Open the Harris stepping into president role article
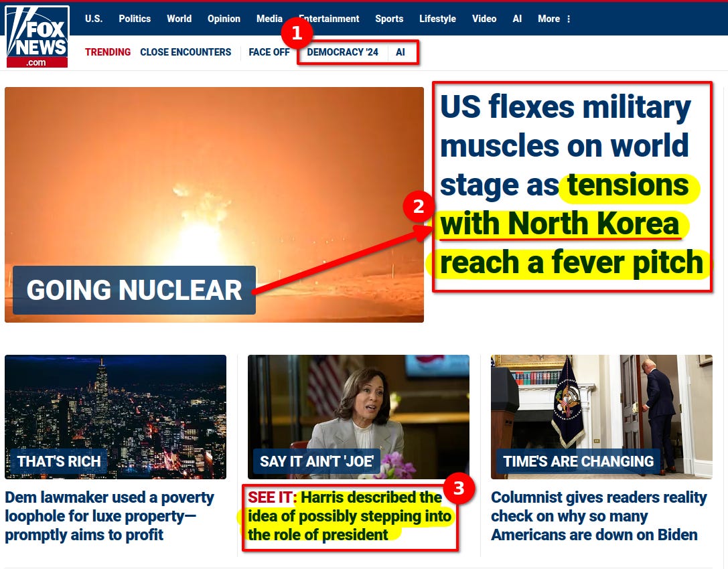 349,515
